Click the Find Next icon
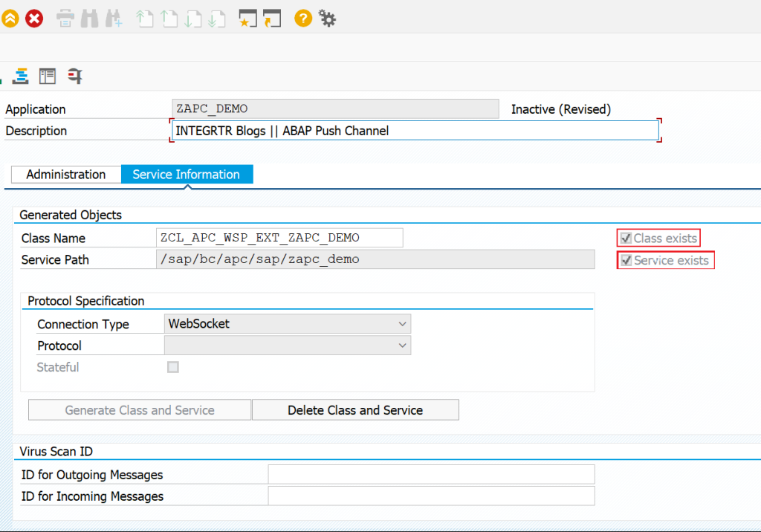Viewport: 761px width, 532px height. pyautogui.click(x=111, y=18)
